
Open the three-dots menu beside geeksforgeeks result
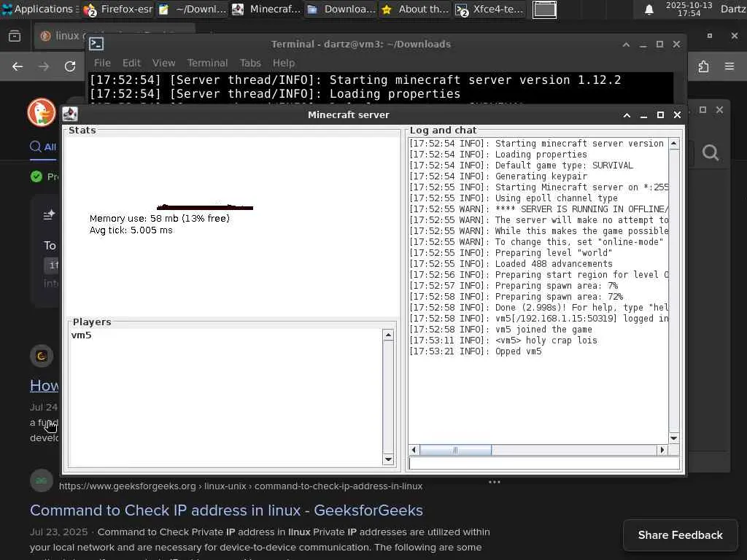coord(494,482)
